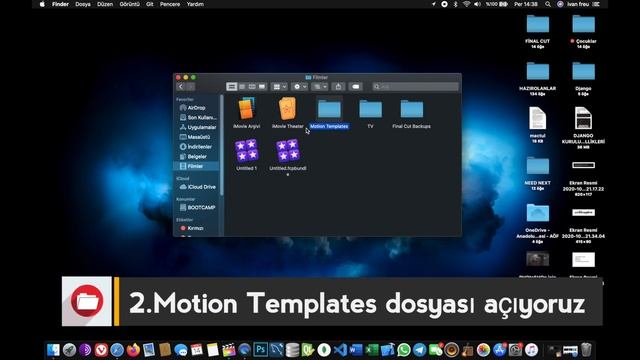Open Son Kullanılanlar in the sidebar
The image size is (640, 360).
coord(197,118)
